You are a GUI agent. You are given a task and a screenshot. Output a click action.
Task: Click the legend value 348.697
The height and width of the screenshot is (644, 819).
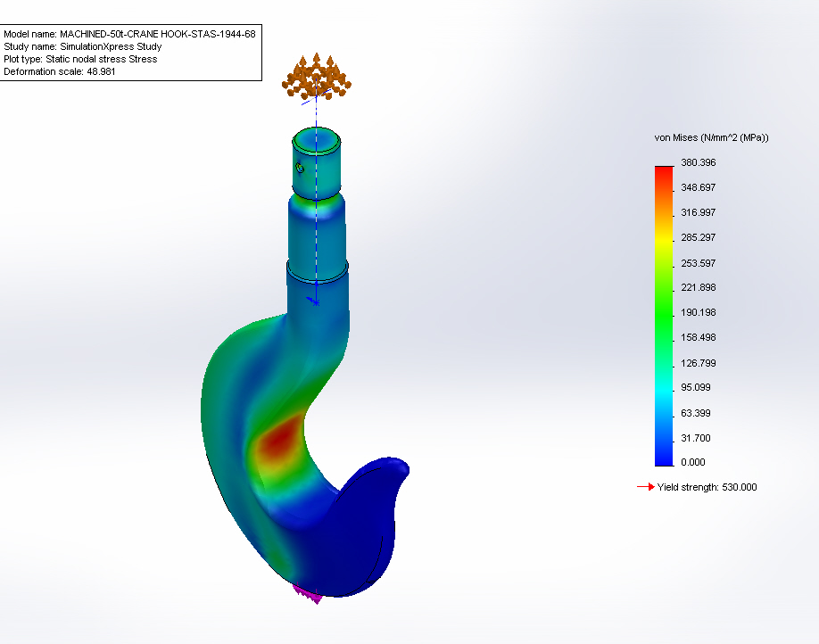point(699,187)
